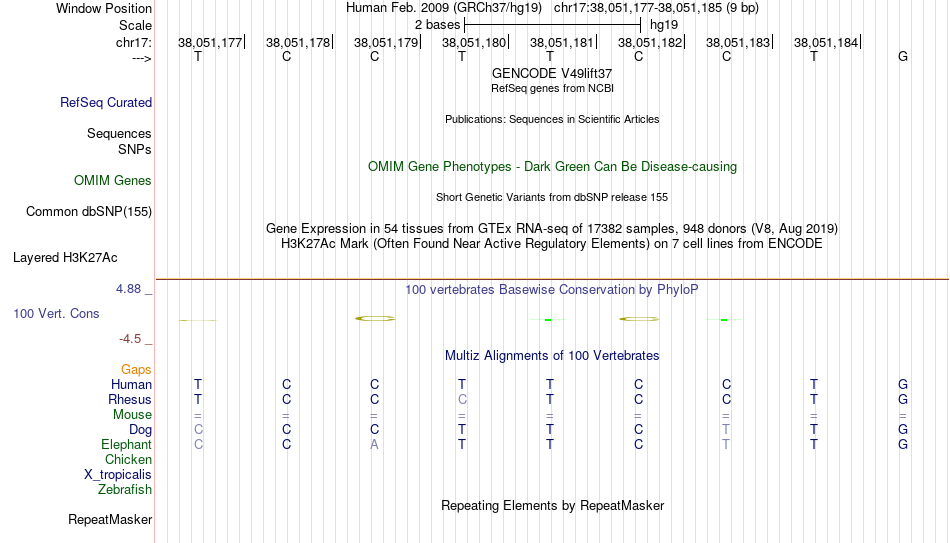Click the Gaps row label
Viewport: 950px width, 543px height.
pyautogui.click(x=136, y=370)
